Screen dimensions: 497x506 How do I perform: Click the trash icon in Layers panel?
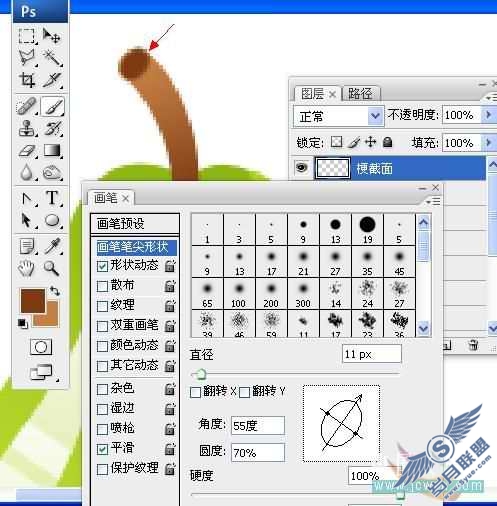tap(473, 345)
